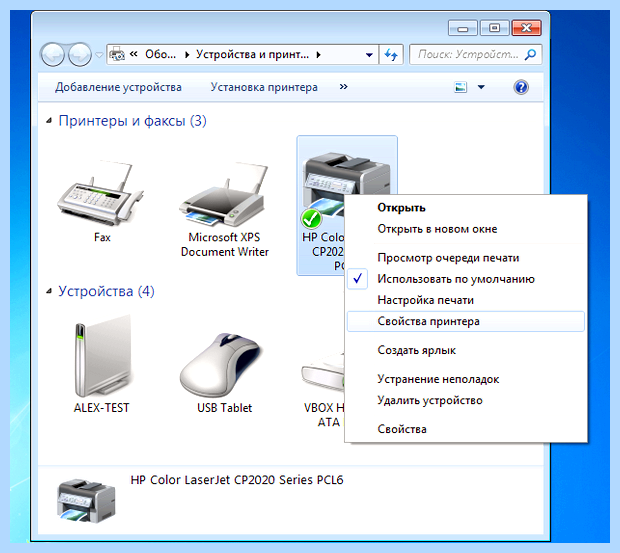Click Добавление устройства toolbar button

[x=118, y=87]
